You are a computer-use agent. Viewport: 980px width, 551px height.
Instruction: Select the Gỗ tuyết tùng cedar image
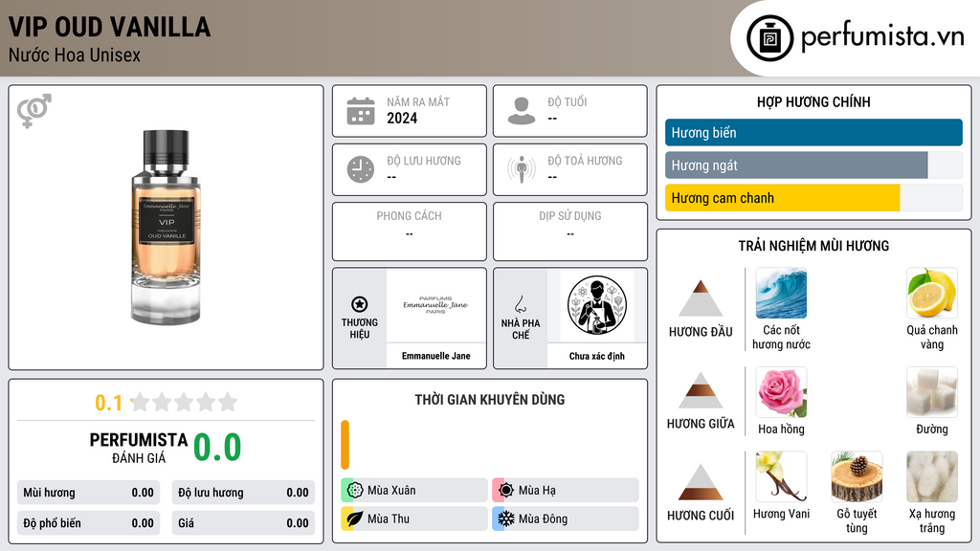pyautogui.click(x=857, y=476)
